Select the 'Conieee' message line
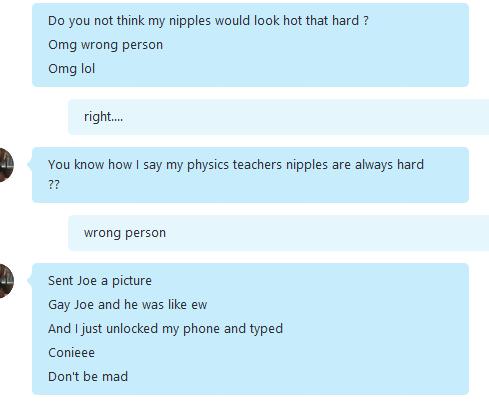Screen dimensions: 489x403 tap(71, 353)
